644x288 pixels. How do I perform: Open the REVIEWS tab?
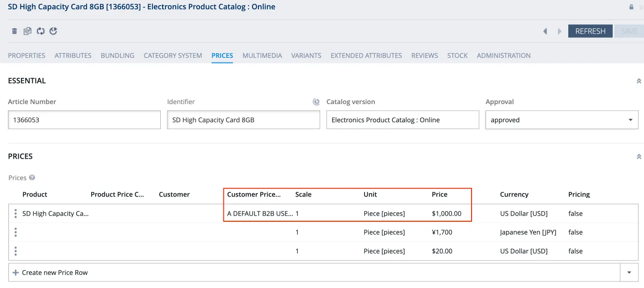click(425, 56)
